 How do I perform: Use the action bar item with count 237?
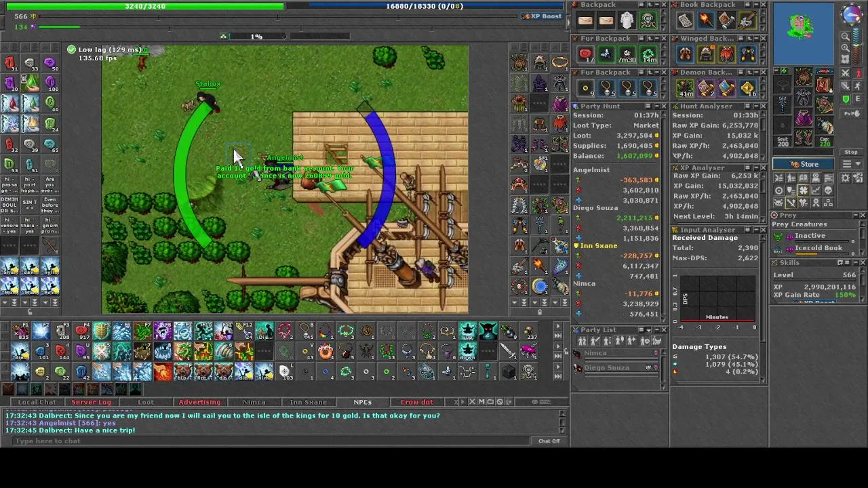click(x=529, y=331)
